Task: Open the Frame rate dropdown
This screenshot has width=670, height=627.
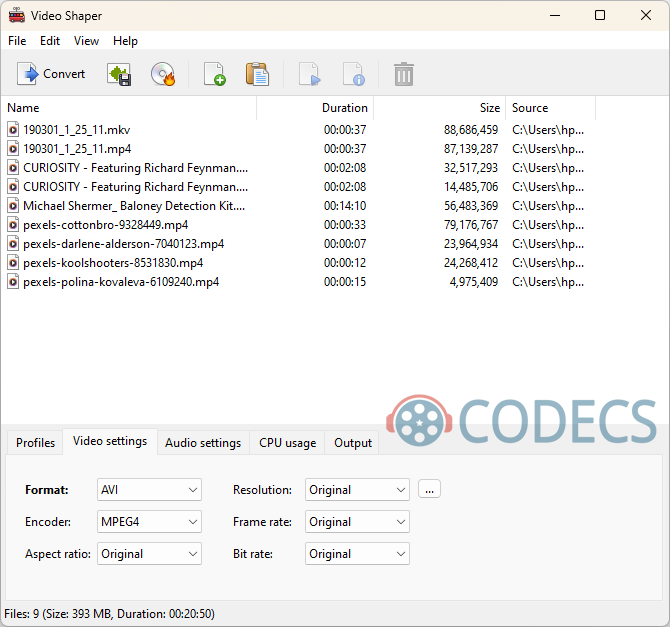Action: pos(357,522)
